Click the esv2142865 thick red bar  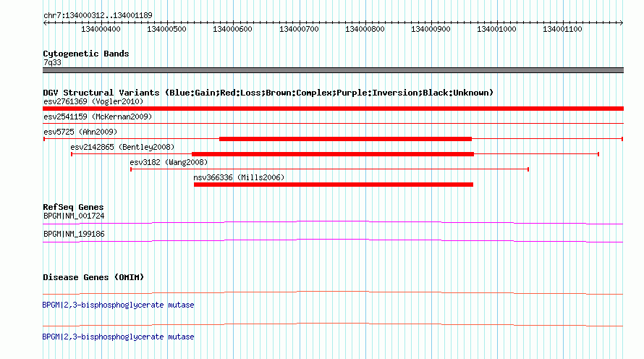(333, 154)
